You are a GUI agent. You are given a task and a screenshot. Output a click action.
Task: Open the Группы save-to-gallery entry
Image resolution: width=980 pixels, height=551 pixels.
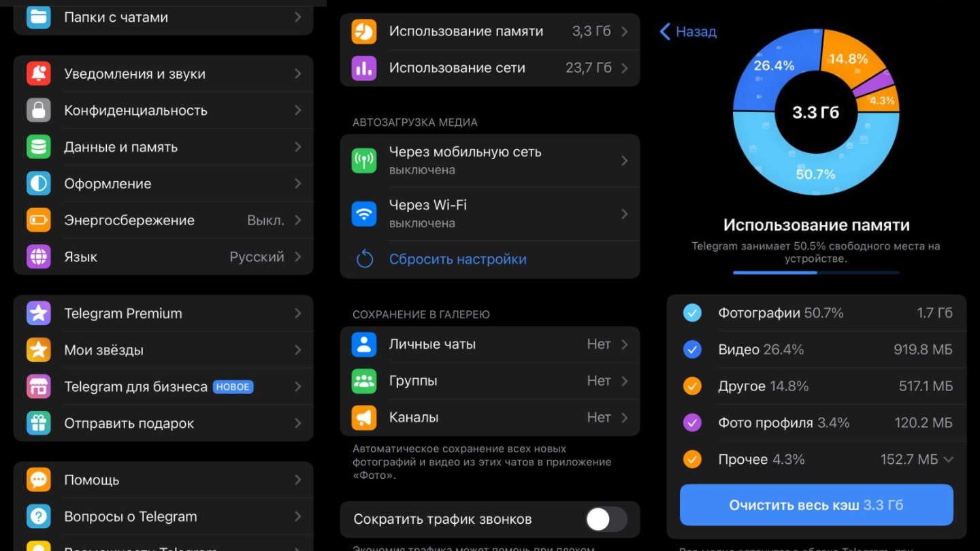pos(490,381)
